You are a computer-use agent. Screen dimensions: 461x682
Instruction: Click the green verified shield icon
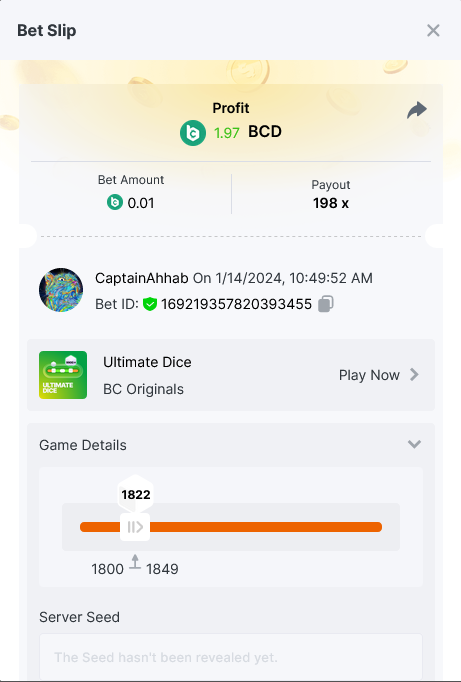[150, 304]
